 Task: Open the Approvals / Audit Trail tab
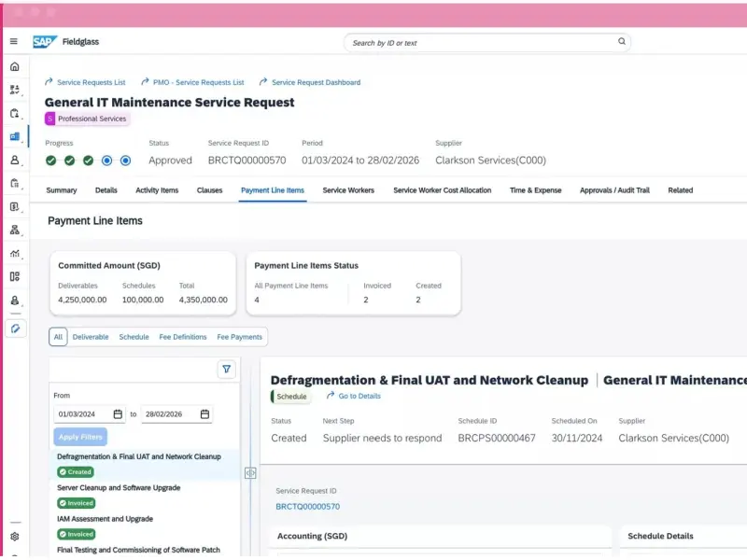tap(614, 190)
